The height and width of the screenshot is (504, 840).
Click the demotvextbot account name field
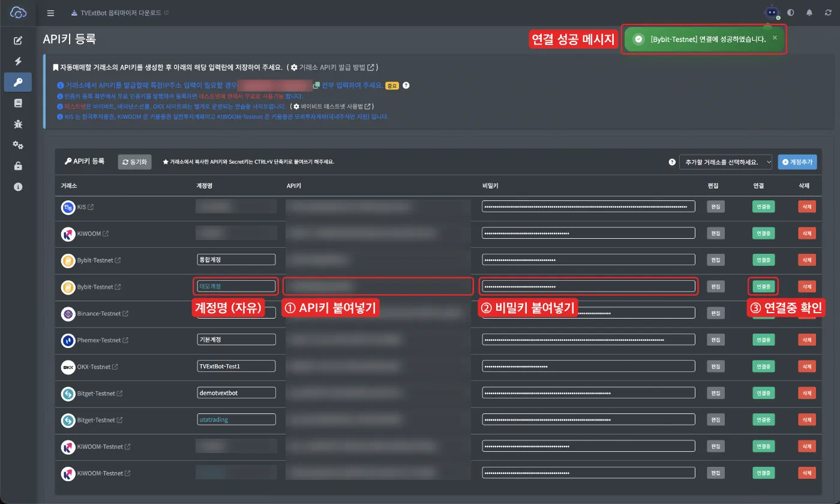click(236, 392)
